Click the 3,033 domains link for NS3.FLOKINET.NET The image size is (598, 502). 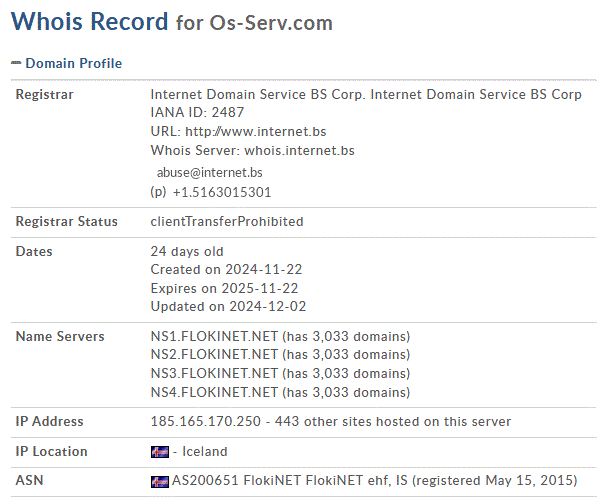click(x=346, y=373)
